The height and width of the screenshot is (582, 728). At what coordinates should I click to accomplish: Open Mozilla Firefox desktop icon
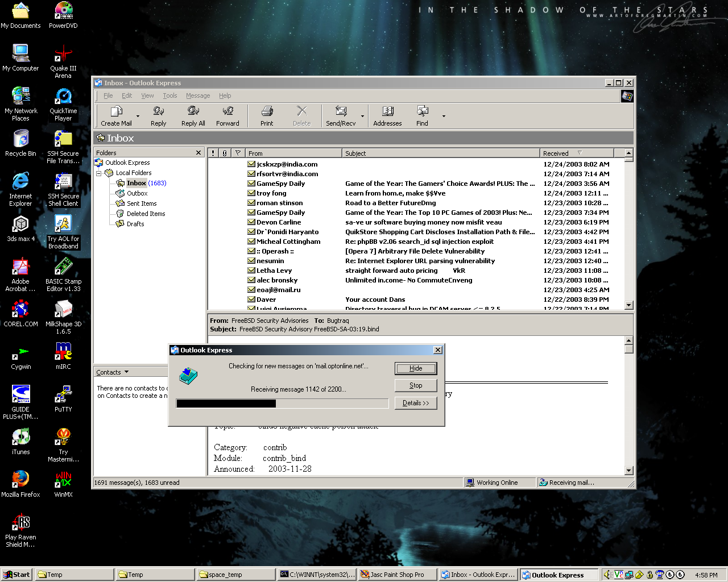(x=20, y=484)
